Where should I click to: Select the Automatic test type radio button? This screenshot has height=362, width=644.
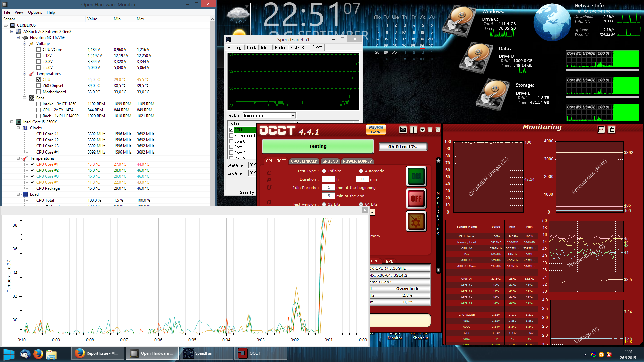point(361,171)
